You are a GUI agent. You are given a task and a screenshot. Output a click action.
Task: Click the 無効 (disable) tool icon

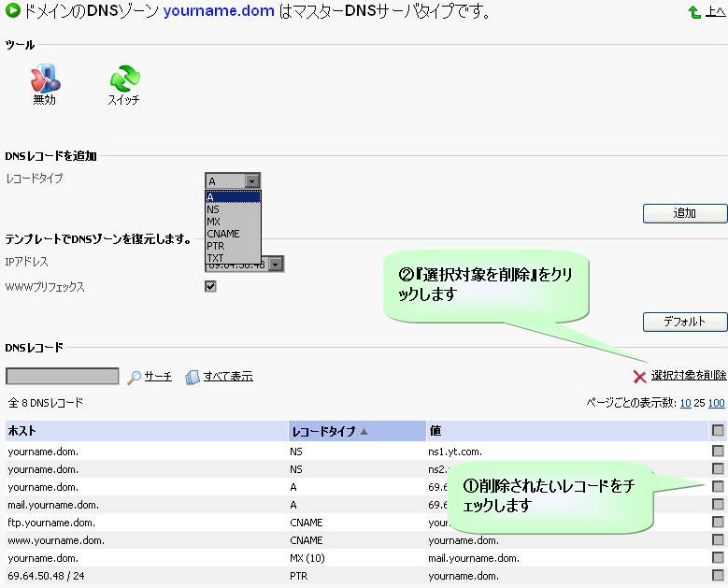click(44, 79)
